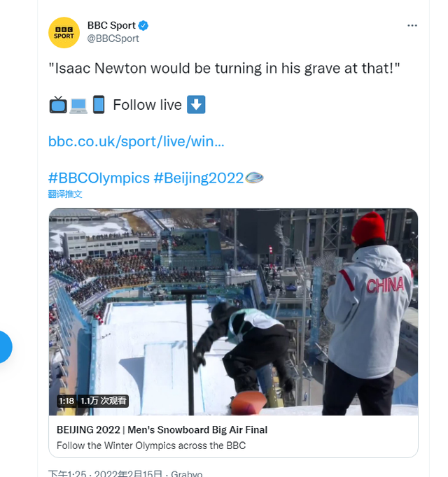The height and width of the screenshot is (477, 448).
Task: Click 翻译推文 to translate the tweet
Action: coord(65,194)
